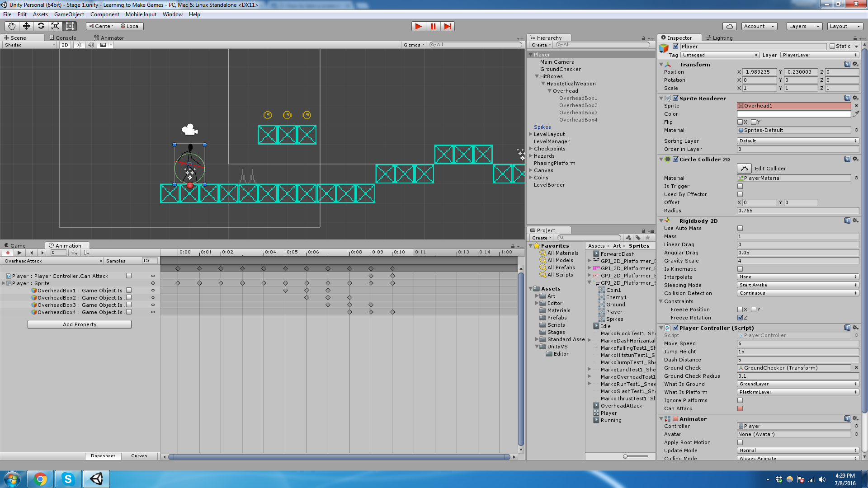Open the Unity cloud services window
The height and width of the screenshot is (488, 868).
[x=729, y=26]
